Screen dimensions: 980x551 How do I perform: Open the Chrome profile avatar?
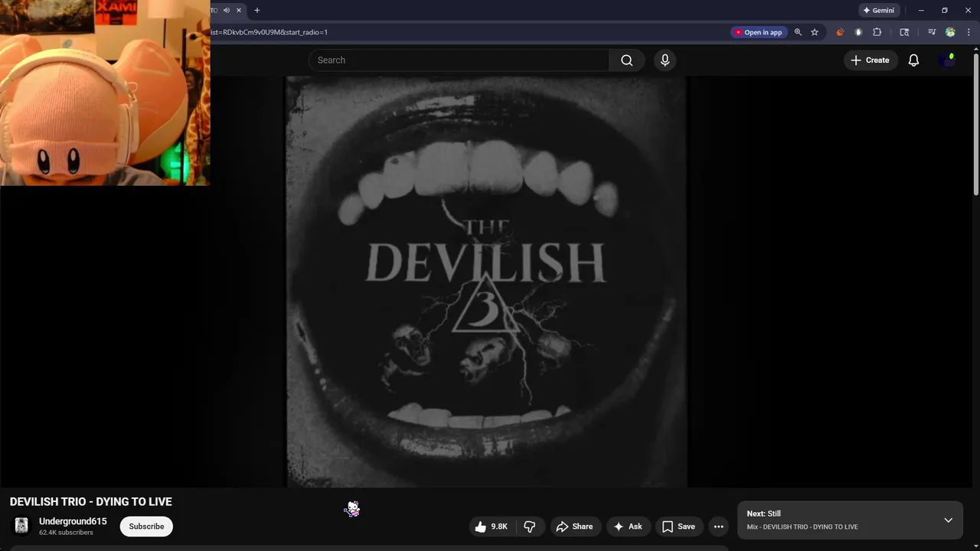(950, 32)
